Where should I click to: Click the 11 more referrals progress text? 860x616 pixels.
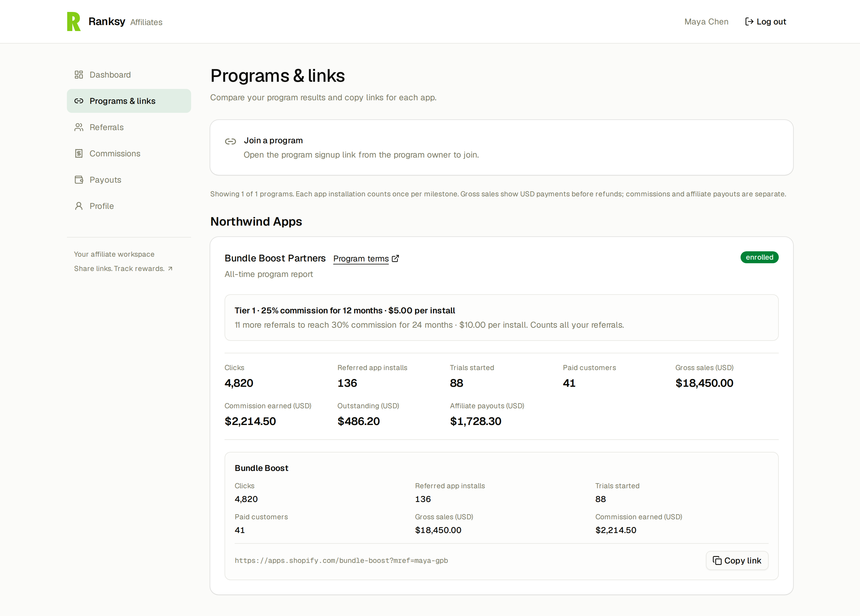[x=429, y=325]
